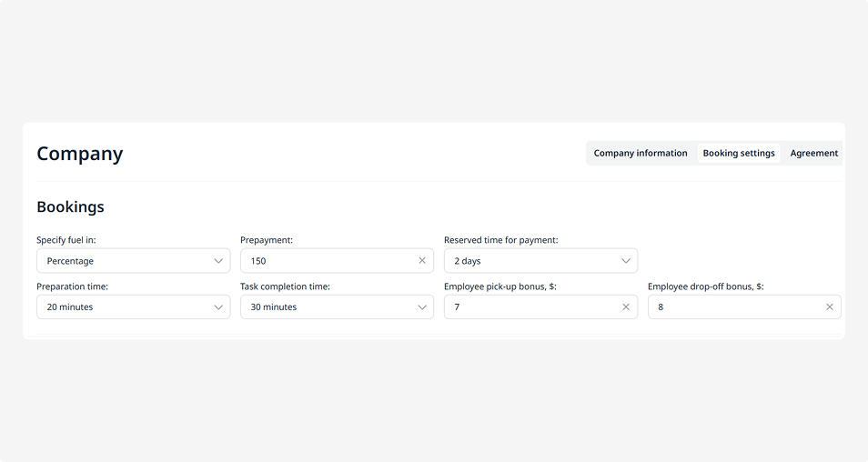The width and height of the screenshot is (868, 462).
Task: Click the X icon in drop-off bonus field
Action: [830, 307]
